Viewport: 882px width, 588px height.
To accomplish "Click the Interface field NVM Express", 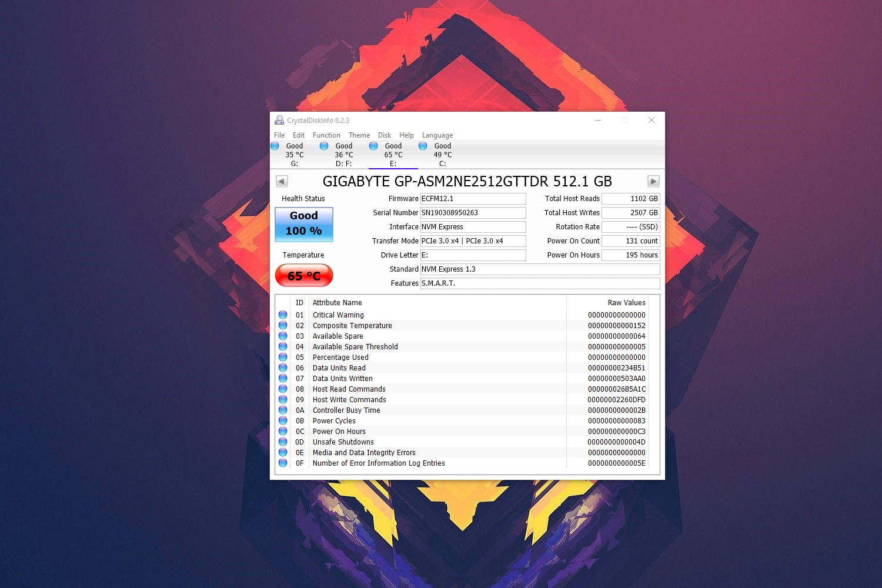I will point(473,227).
